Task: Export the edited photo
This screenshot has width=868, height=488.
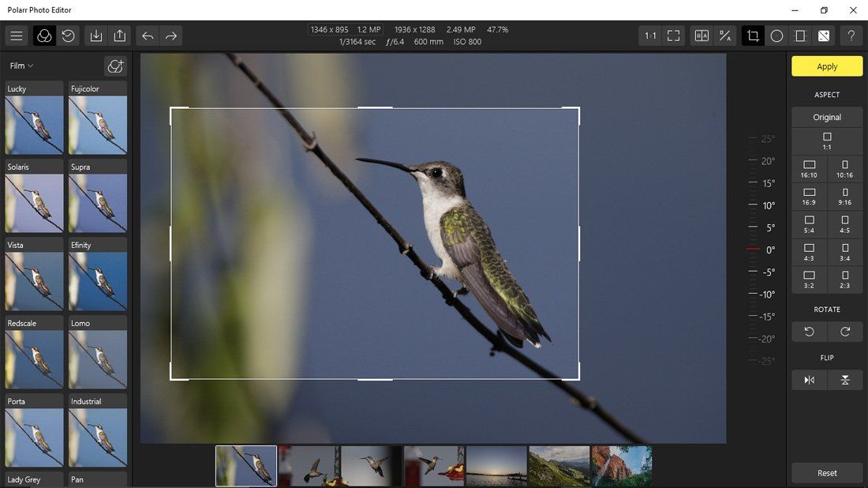Action: (120, 36)
